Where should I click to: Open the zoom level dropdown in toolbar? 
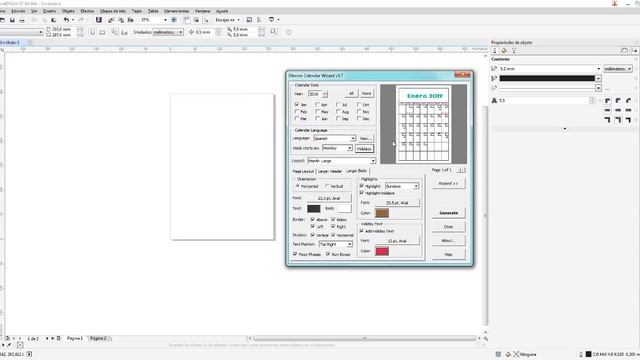[x=165, y=20]
